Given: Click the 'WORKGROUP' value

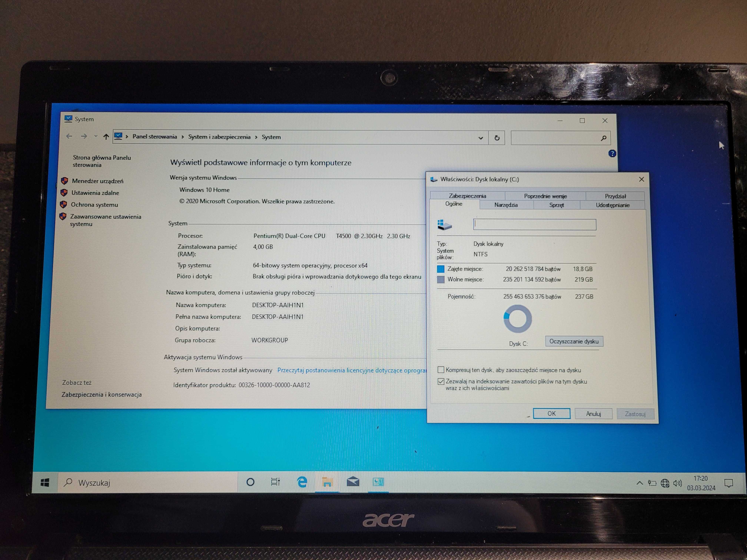Looking at the screenshot, I should (270, 340).
